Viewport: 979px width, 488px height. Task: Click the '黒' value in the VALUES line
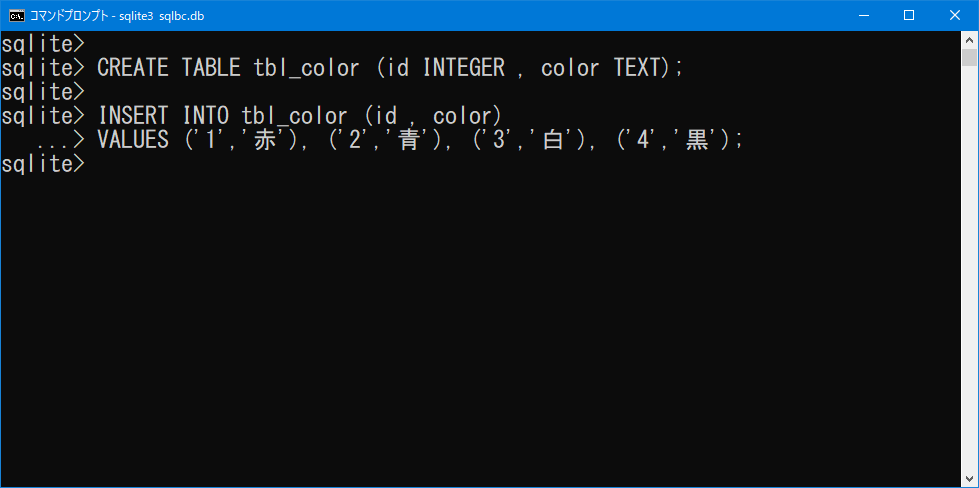[697, 140]
